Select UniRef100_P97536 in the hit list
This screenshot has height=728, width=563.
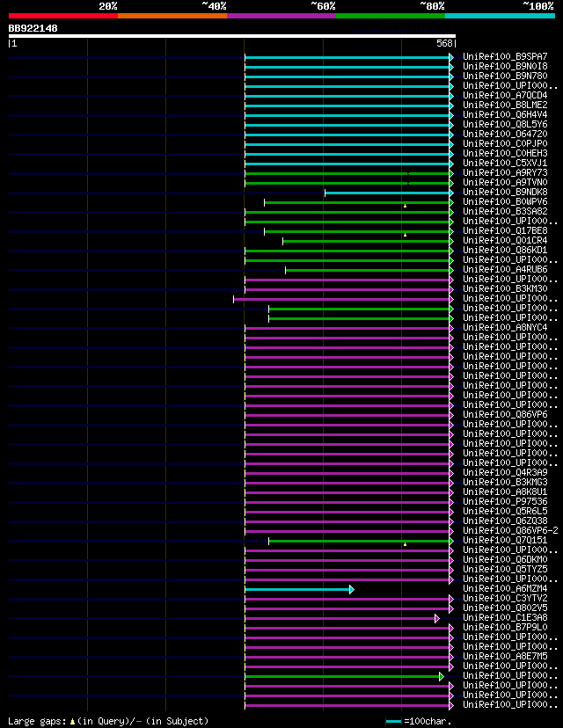click(x=505, y=502)
